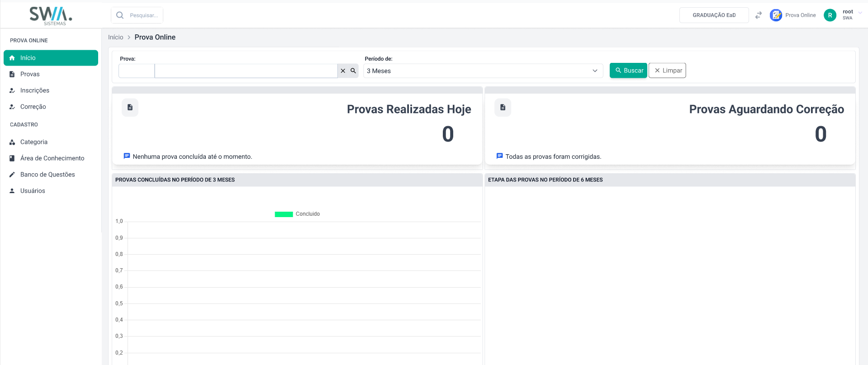Go to Banco de Questões
868x365 pixels.
click(x=47, y=175)
